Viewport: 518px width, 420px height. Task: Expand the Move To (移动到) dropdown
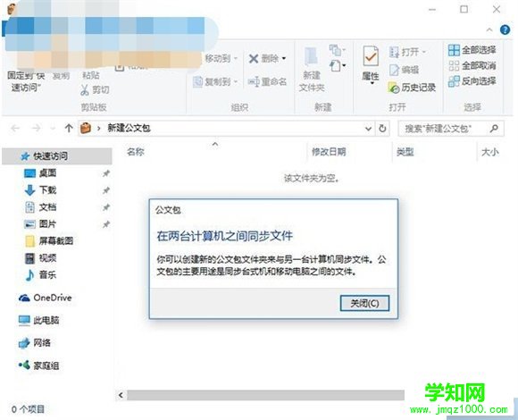pos(236,58)
